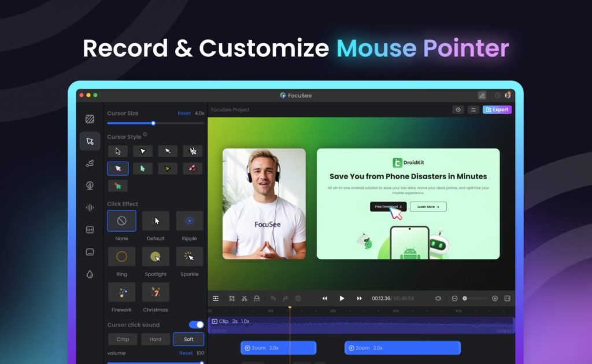Image resolution: width=592 pixels, height=364 pixels.
Task: Delete the selection using the trash icon
Action: (298, 298)
